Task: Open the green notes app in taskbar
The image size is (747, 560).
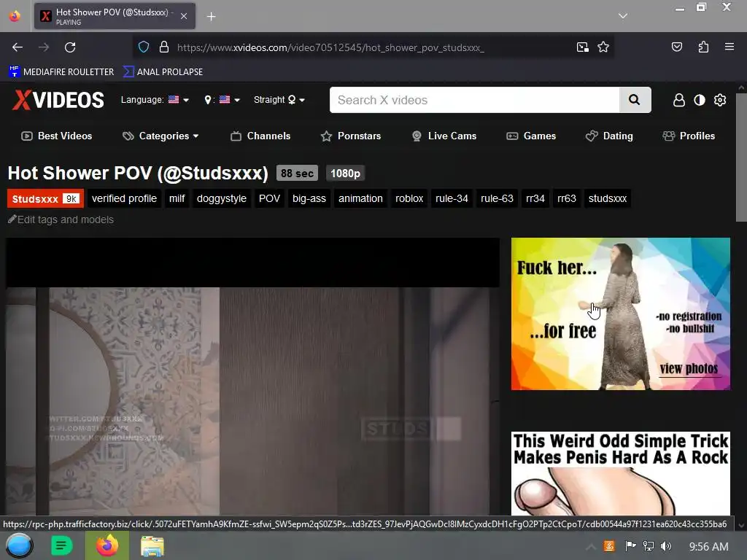Action: (61, 545)
